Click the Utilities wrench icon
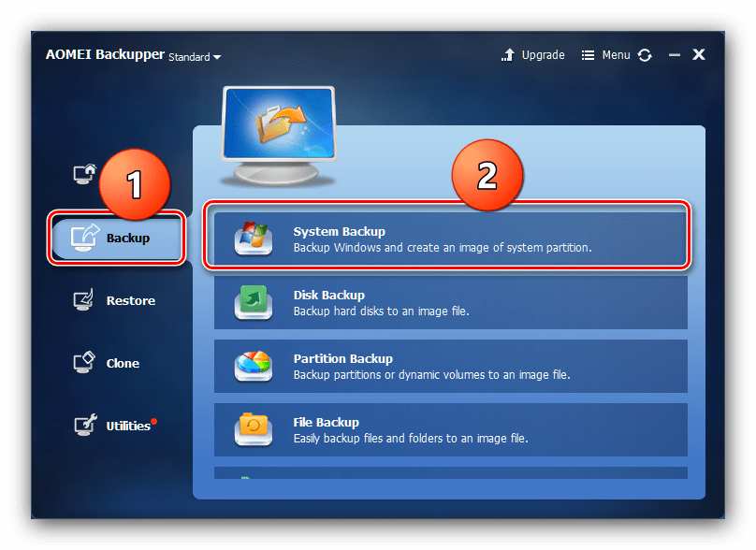 (x=85, y=426)
